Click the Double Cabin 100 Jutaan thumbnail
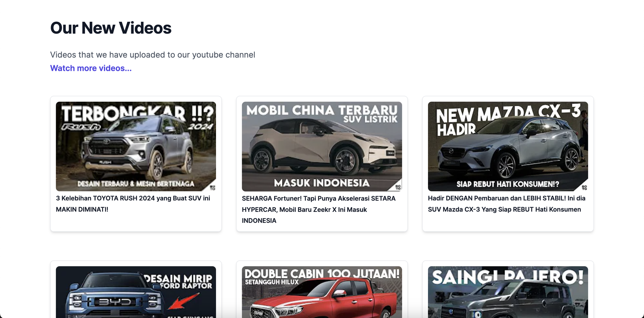Image resolution: width=644 pixels, height=318 pixels. click(x=322, y=292)
